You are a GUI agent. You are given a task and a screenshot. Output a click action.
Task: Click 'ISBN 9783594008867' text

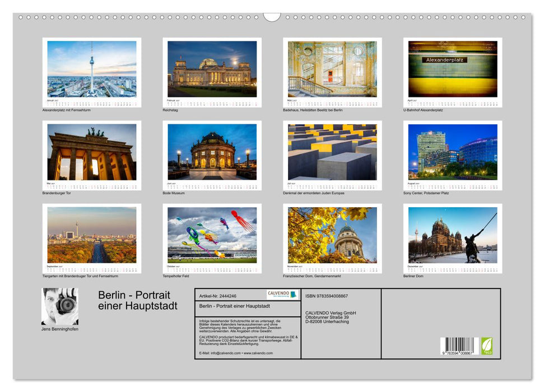click(327, 296)
